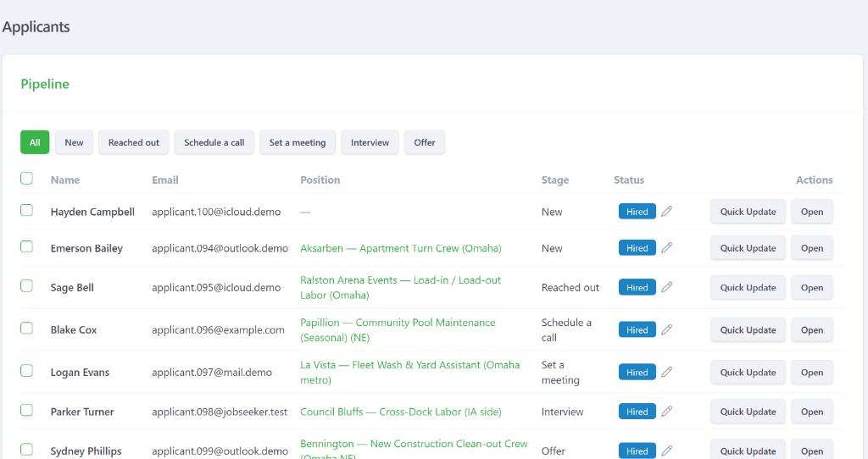
Task: Select Blake Cox's row checkbox
Action: tap(26, 329)
